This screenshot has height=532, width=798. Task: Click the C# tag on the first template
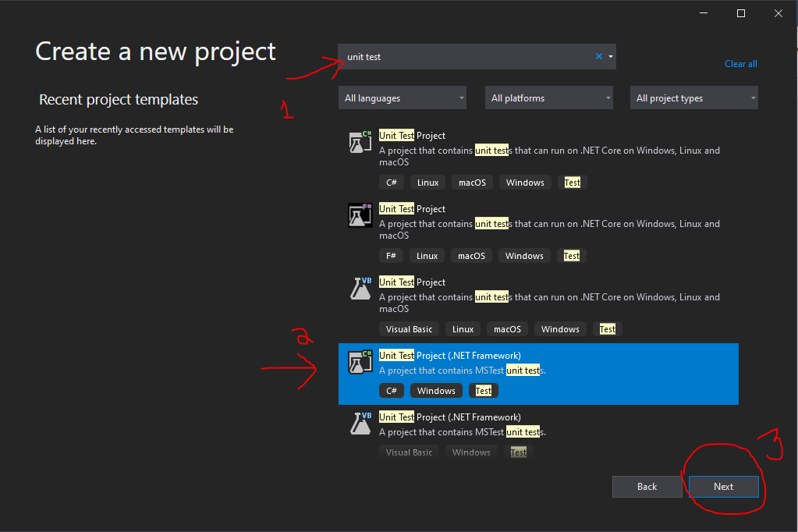point(391,182)
